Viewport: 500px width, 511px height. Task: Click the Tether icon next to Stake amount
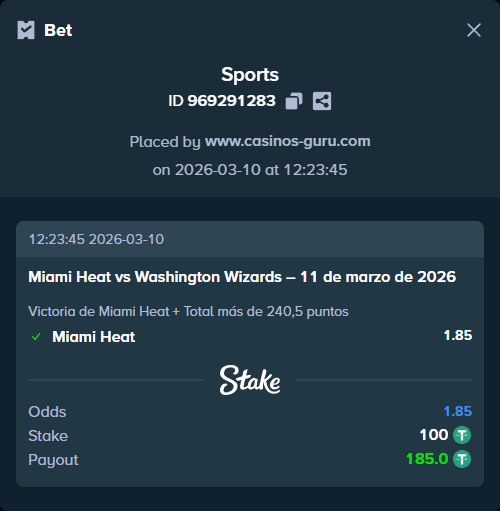click(x=462, y=435)
